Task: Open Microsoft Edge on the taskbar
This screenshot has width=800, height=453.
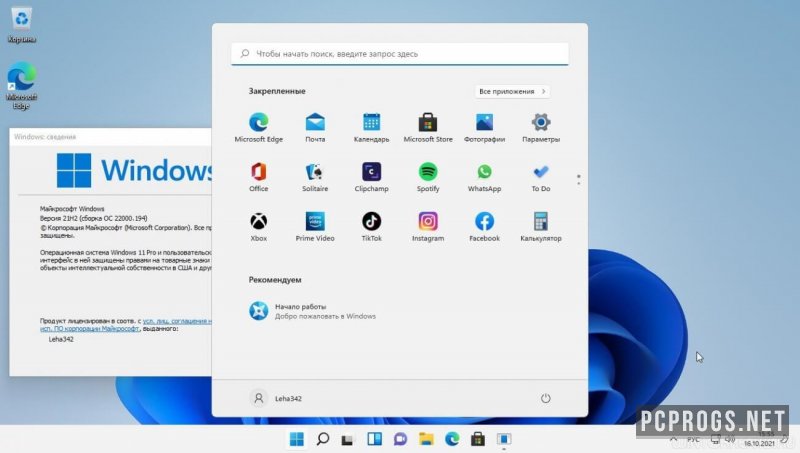Action: click(452, 439)
